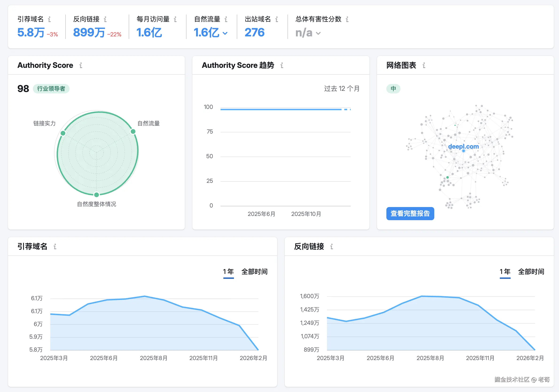Click info icon next to 每月访问量
The width and height of the screenshot is (559, 392).
175,19
